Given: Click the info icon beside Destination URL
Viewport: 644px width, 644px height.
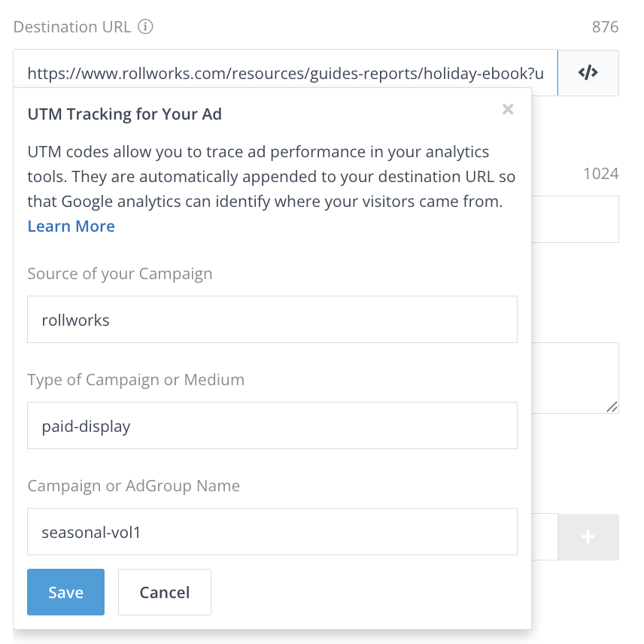Looking at the screenshot, I should pos(146,28).
